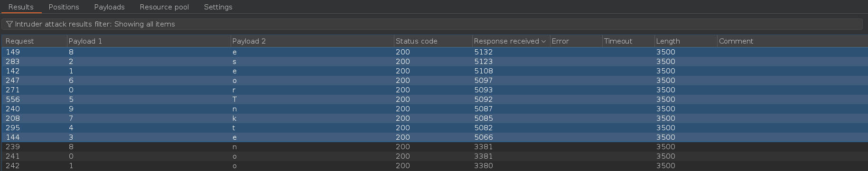
Task: Select request row 271
Action: [435, 90]
